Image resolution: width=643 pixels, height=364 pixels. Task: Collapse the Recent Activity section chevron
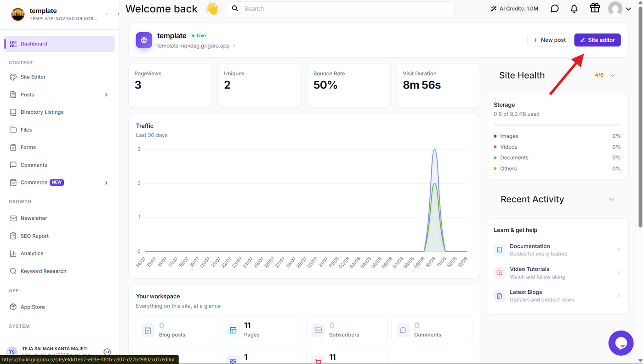611,199
